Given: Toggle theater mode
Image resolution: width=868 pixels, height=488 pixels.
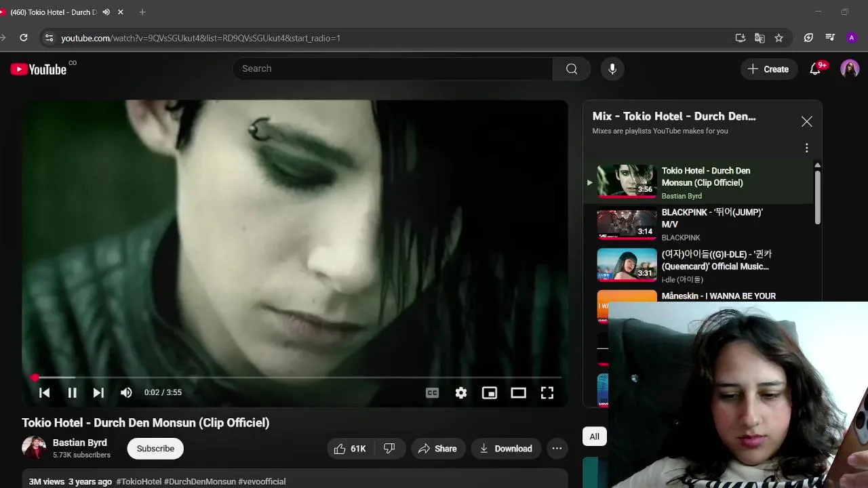Looking at the screenshot, I should (x=518, y=392).
